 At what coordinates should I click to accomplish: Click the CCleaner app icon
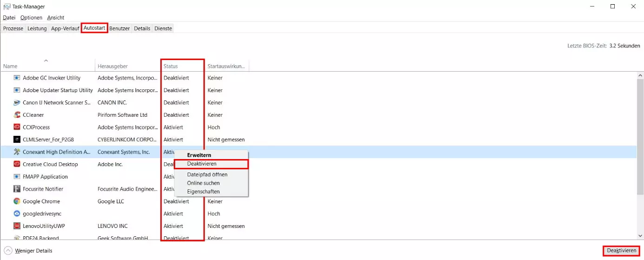point(17,115)
